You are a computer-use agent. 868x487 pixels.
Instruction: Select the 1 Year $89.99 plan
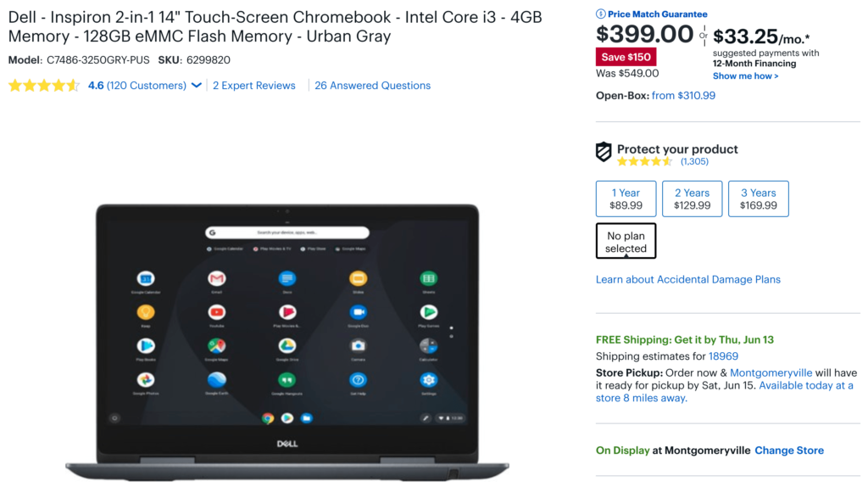(x=626, y=199)
